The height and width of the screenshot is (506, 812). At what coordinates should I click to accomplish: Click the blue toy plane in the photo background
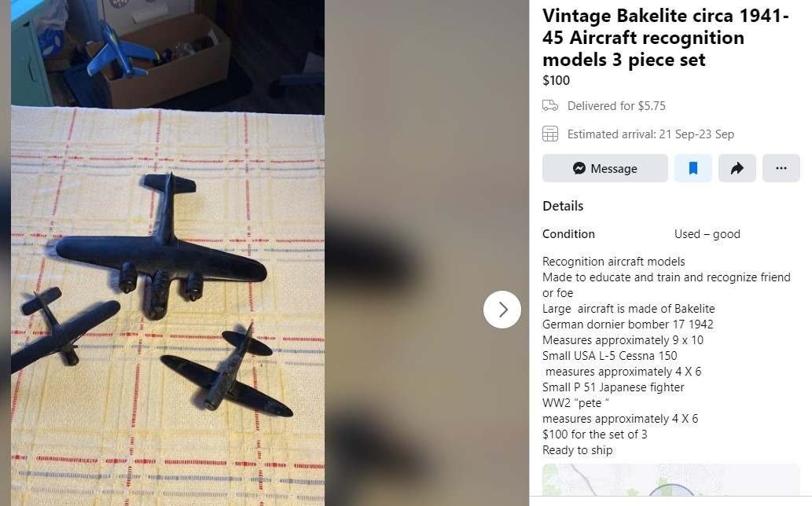click(x=123, y=51)
